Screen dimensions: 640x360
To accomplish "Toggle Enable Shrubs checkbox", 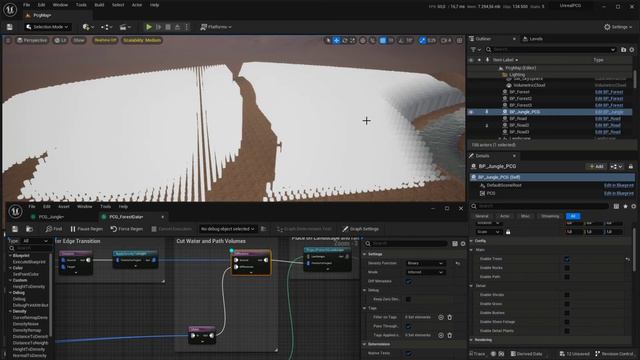I will point(567,295).
